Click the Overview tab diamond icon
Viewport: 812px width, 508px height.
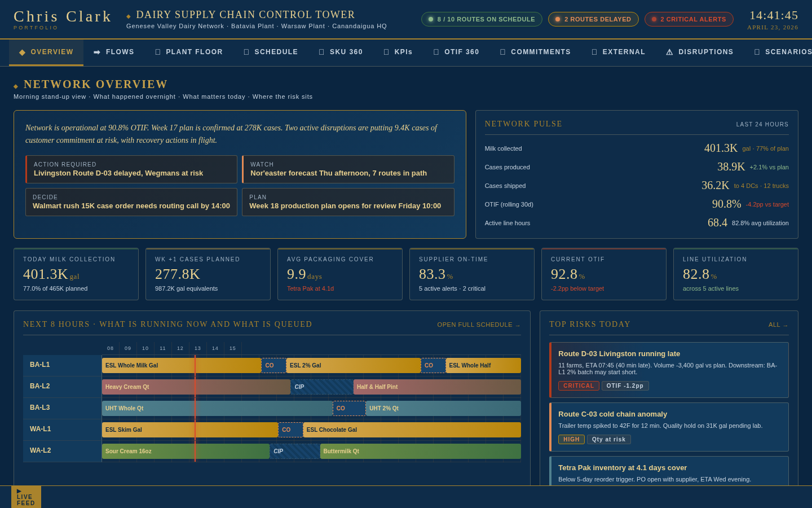(x=22, y=52)
